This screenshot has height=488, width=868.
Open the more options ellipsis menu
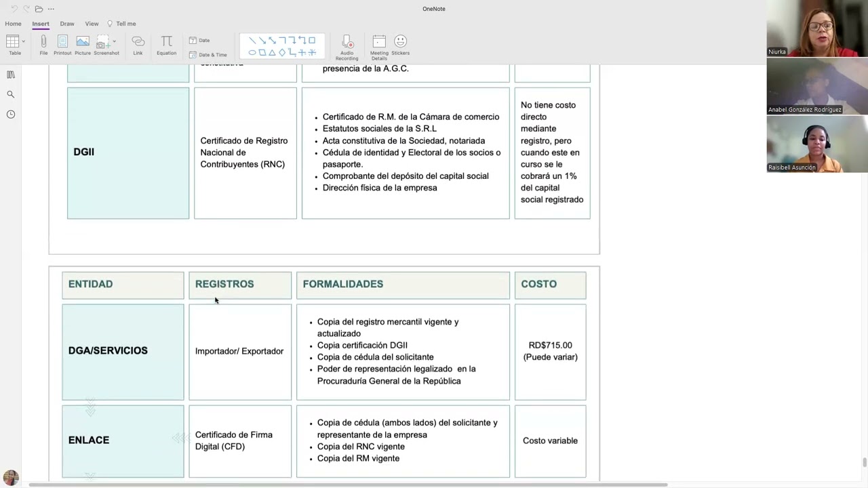pos(51,9)
